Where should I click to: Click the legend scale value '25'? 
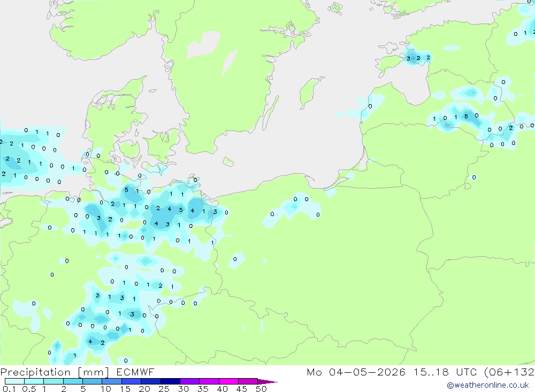pos(164,389)
